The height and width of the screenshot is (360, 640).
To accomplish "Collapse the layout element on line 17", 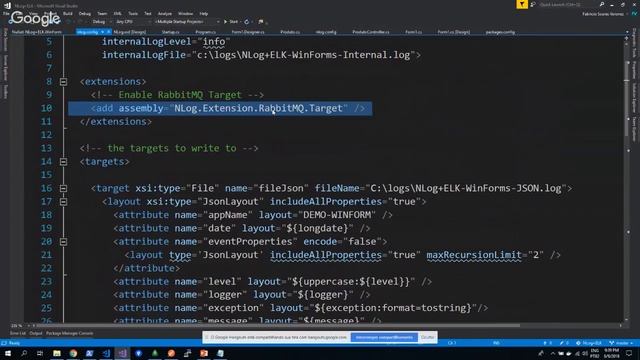I will click(x=63, y=202).
